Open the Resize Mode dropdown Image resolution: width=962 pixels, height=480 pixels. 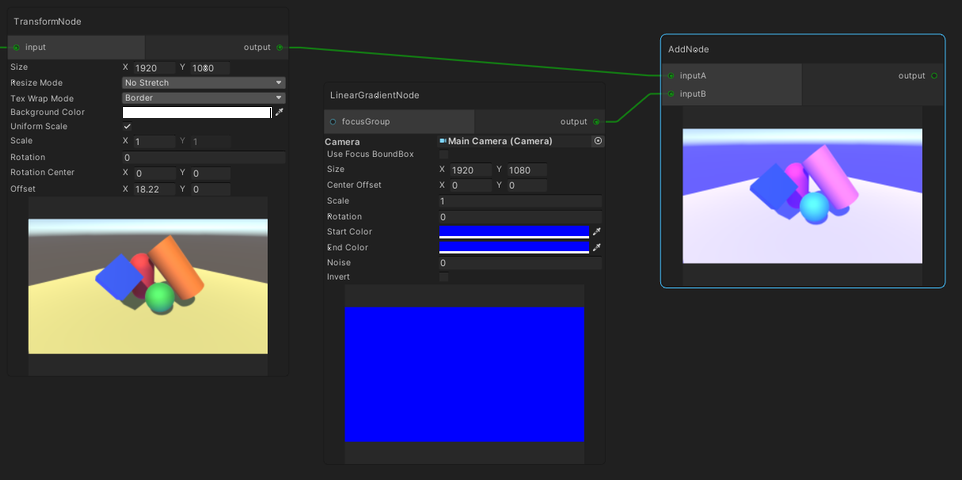(203, 83)
